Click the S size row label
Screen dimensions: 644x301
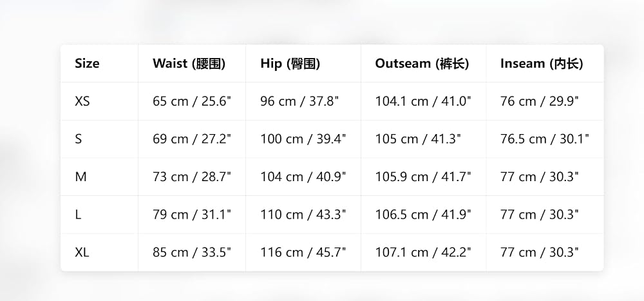click(x=78, y=139)
